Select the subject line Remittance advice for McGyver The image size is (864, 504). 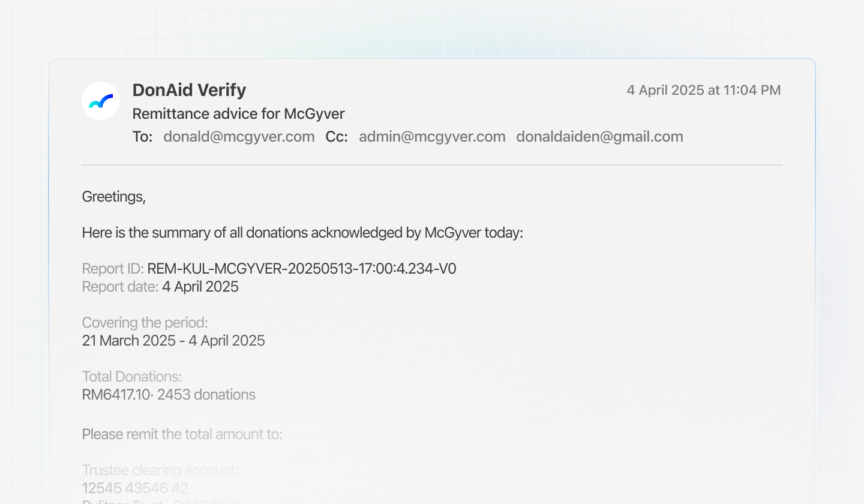pyautogui.click(x=238, y=114)
